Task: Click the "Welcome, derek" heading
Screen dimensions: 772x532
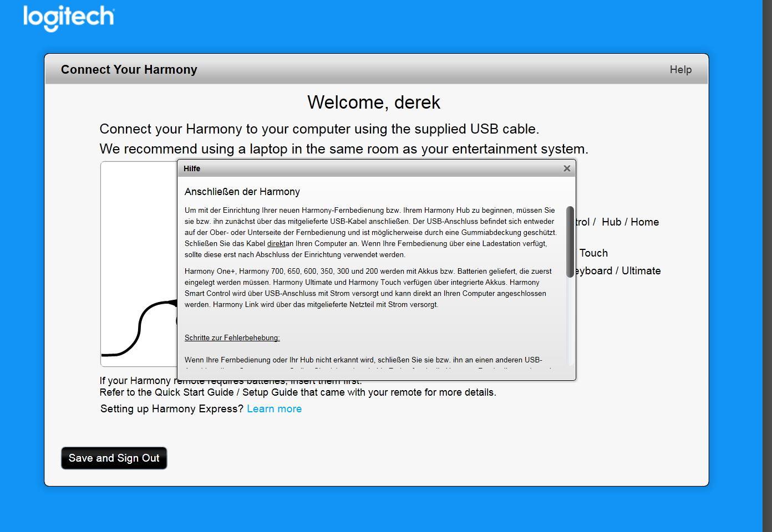Action: point(374,102)
